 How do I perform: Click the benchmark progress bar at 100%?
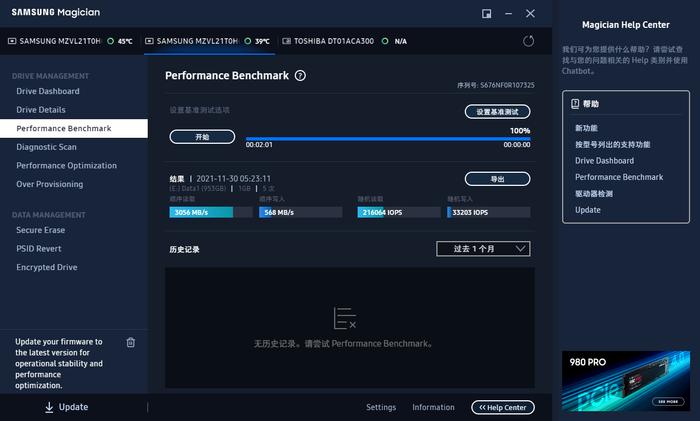click(x=388, y=139)
